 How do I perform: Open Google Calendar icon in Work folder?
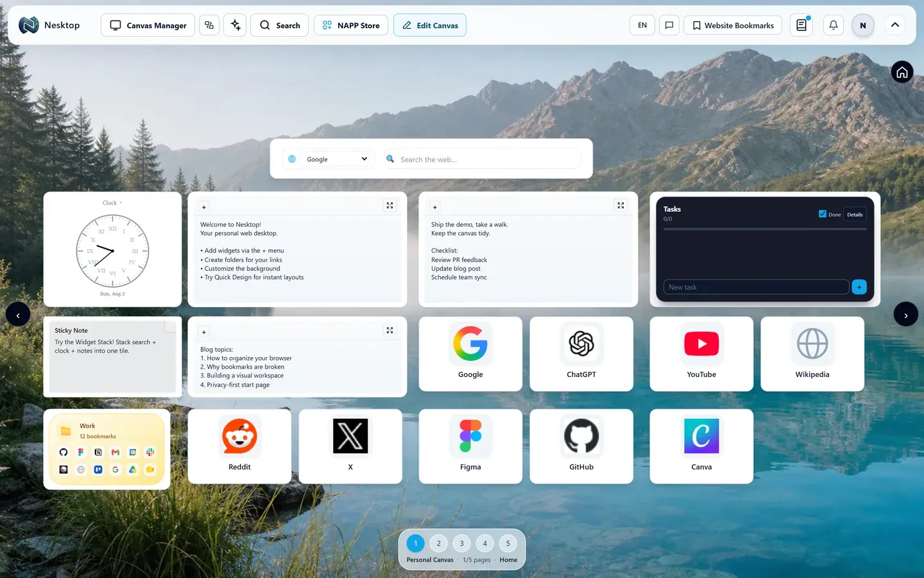tap(133, 452)
